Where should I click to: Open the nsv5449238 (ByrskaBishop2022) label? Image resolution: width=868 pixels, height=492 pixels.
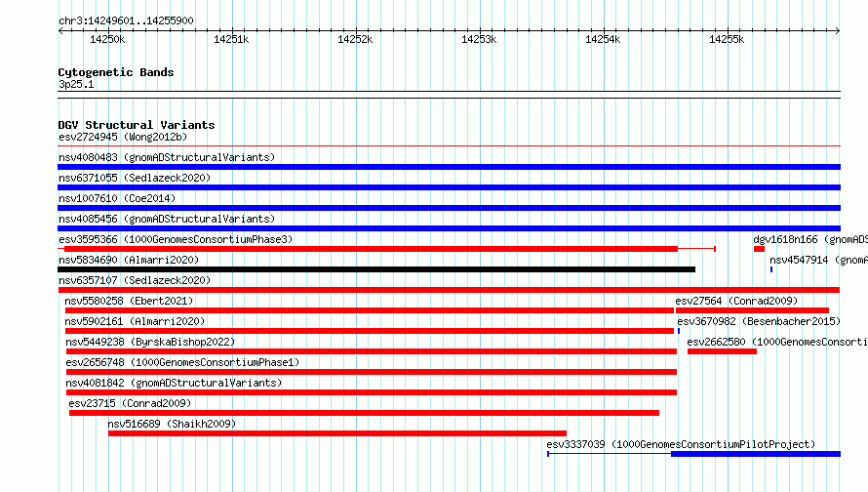pyautogui.click(x=150, y=342)
